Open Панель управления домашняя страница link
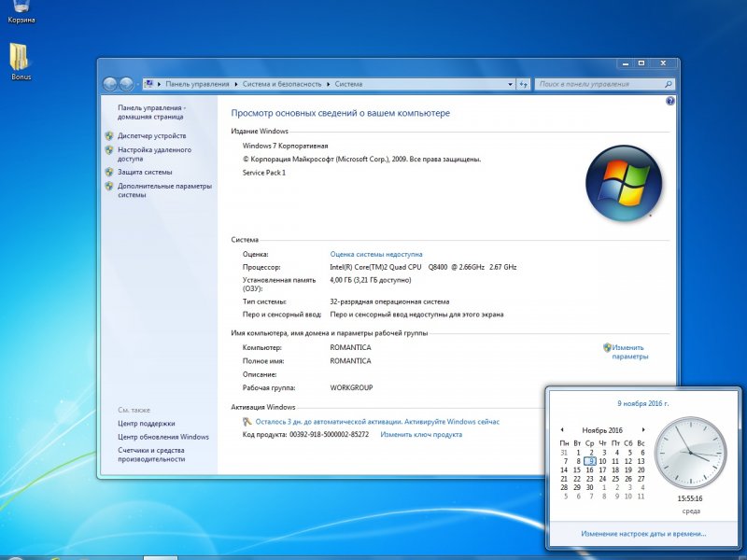This screenshot has width=747, height=560. coord(151,112)
